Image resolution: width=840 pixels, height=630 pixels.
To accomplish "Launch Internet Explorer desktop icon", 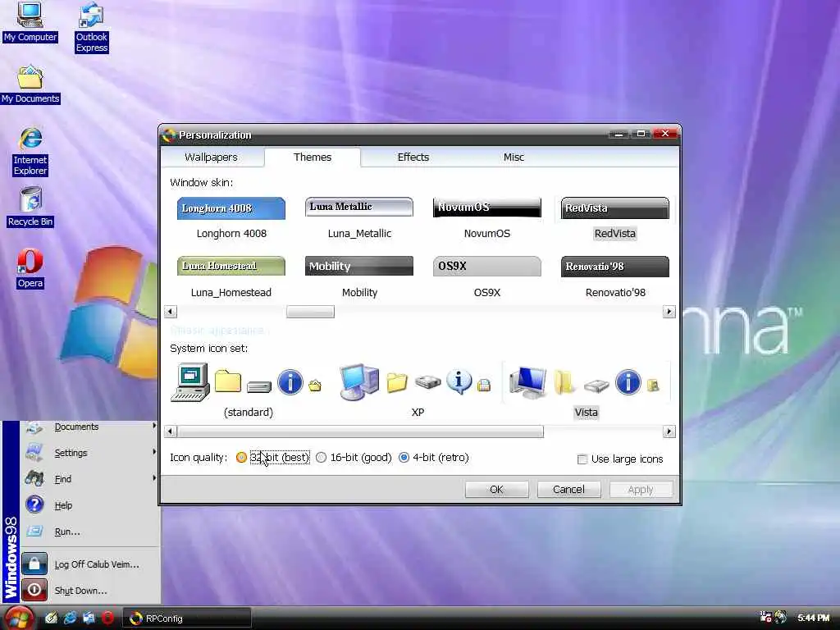I will (x=30, y=151).
